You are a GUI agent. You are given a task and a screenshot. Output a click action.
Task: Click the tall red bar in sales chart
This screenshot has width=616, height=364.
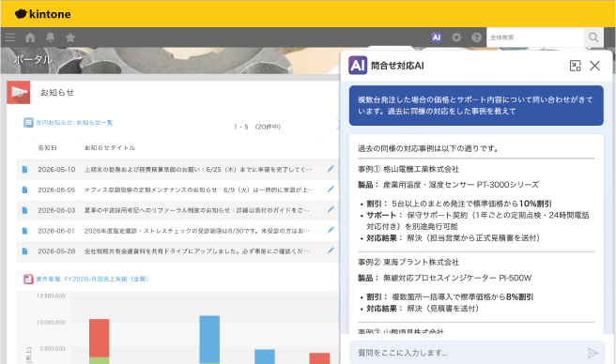point(99,338)
